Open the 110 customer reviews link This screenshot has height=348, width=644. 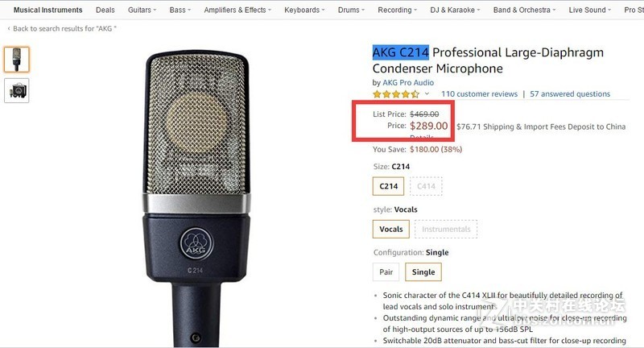pyautogui.click(x=479, y=94)
